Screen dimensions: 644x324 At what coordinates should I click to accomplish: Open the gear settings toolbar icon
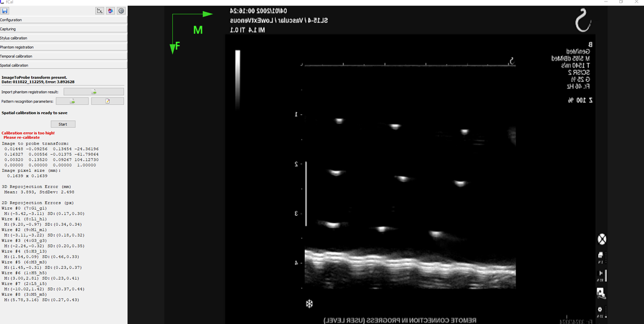point(121,11)
